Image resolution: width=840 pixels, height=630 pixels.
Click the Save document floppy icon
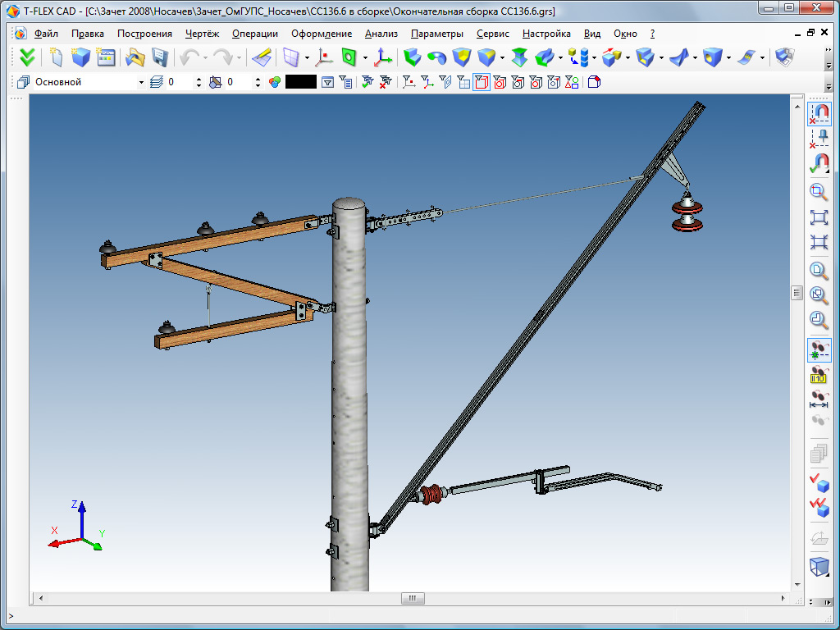tap(159, 57)
